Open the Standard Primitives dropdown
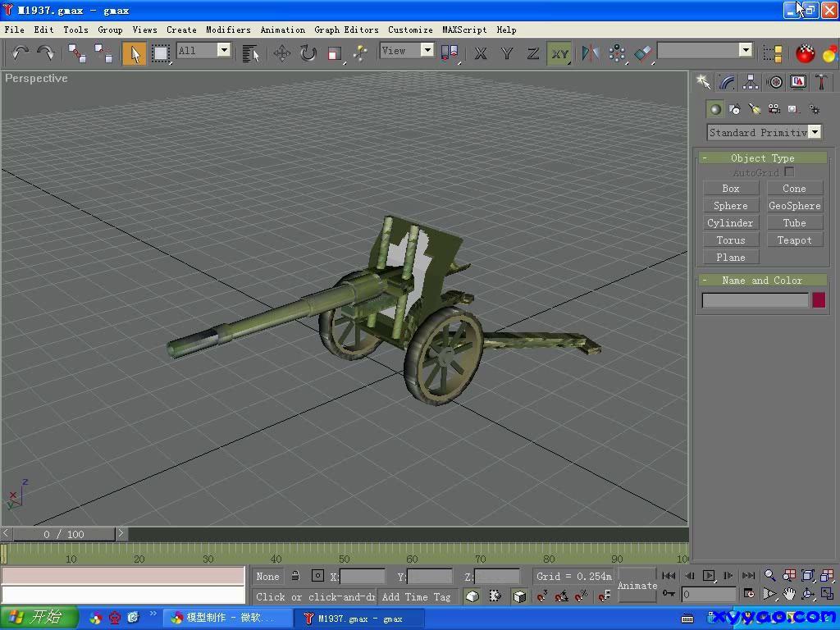The image size is (840, 630). 764,132
